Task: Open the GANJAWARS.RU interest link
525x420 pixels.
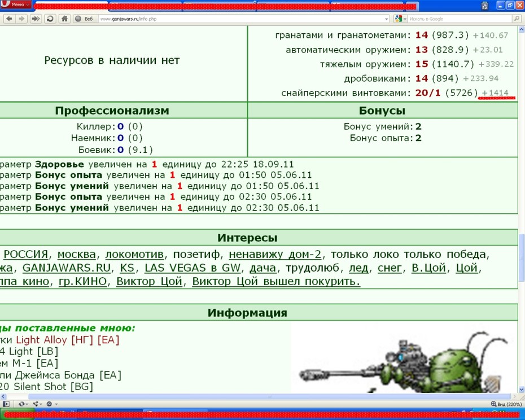Action: tap(67, 268)
